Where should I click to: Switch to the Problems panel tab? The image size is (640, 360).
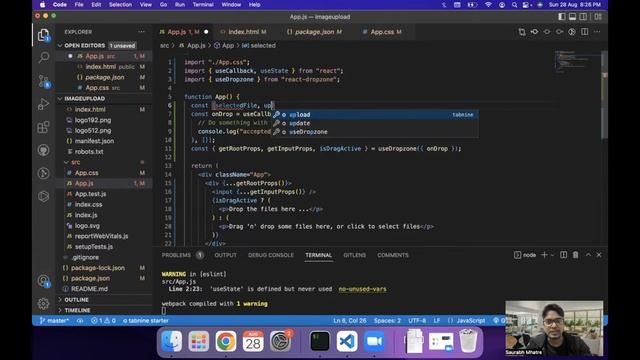pos(176,255)
